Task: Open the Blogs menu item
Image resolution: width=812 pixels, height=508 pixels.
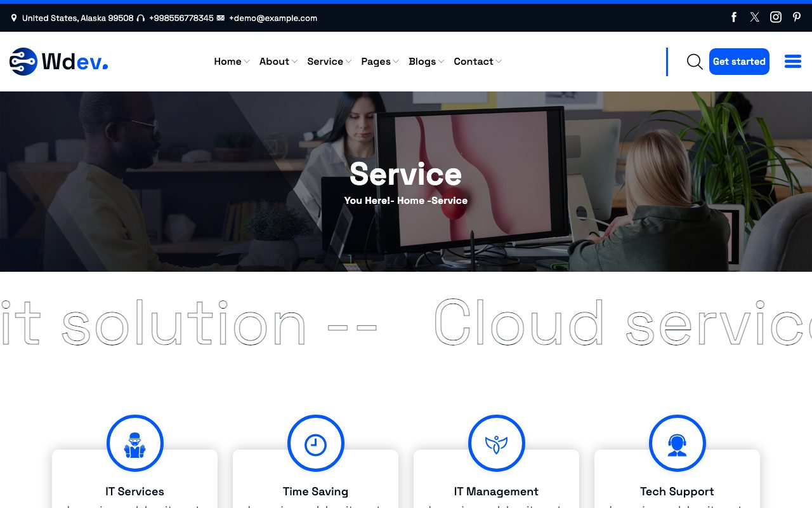Action: [422, 62]
